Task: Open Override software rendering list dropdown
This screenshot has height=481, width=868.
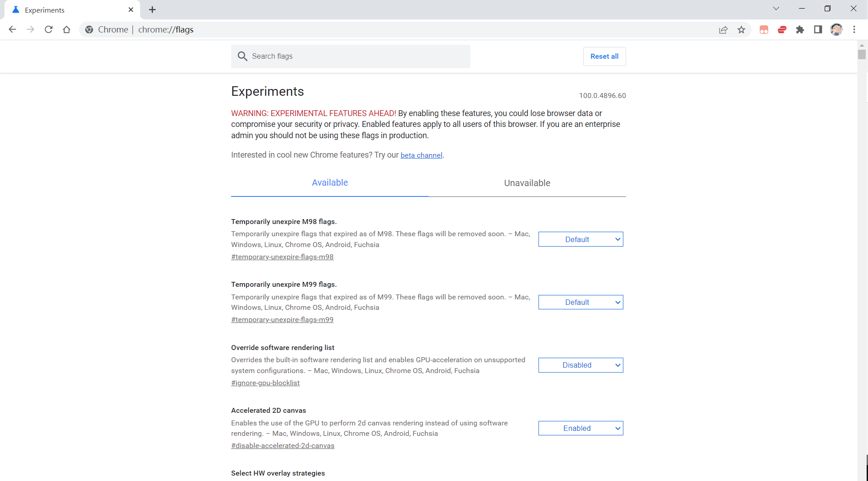Action: click(580, 365)
